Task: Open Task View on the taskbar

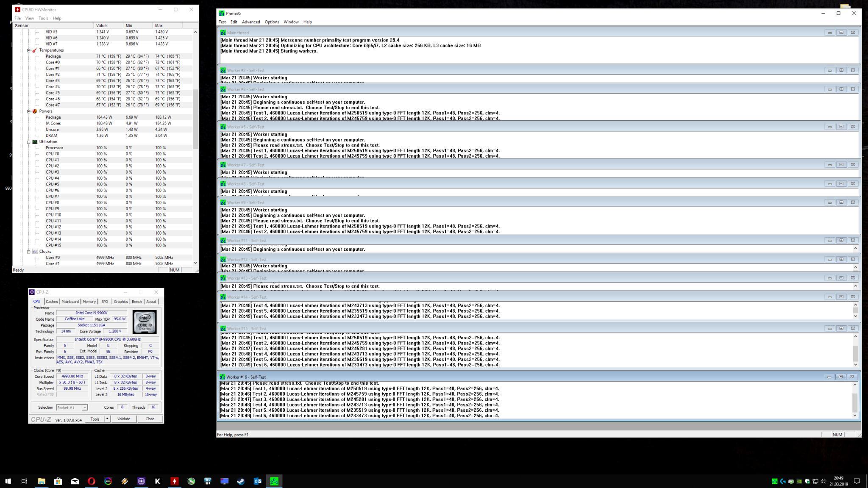Action: [x=25, y=481]
